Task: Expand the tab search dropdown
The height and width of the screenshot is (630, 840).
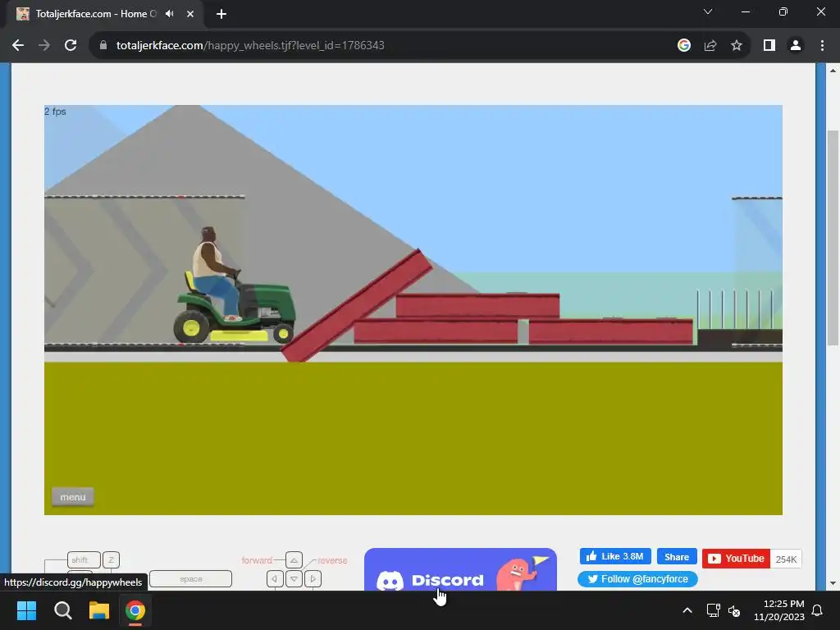Action: coord(708,11)
